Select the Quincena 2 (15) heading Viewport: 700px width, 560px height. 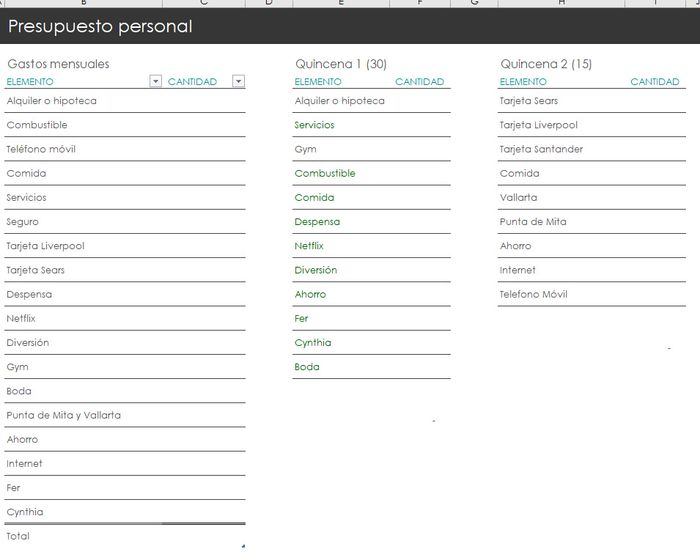pos(546,64)
